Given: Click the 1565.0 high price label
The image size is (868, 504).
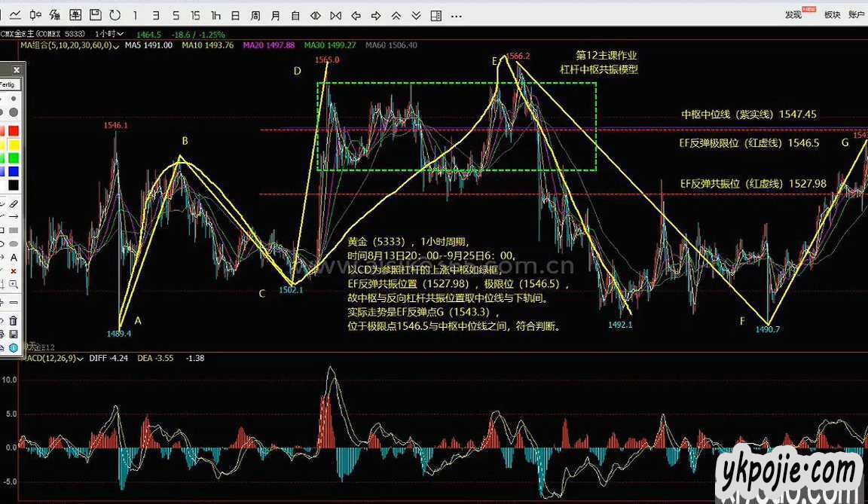Looking at the screenshot, I should (326, 60).
